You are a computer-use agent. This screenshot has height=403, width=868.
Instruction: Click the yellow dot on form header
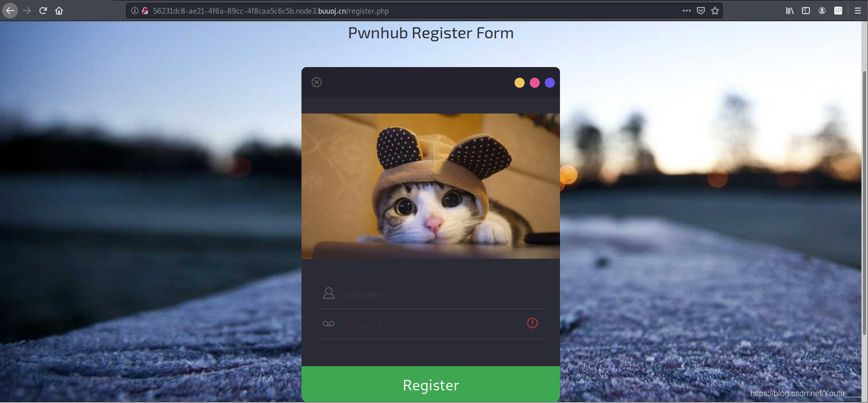pos(520,83)
